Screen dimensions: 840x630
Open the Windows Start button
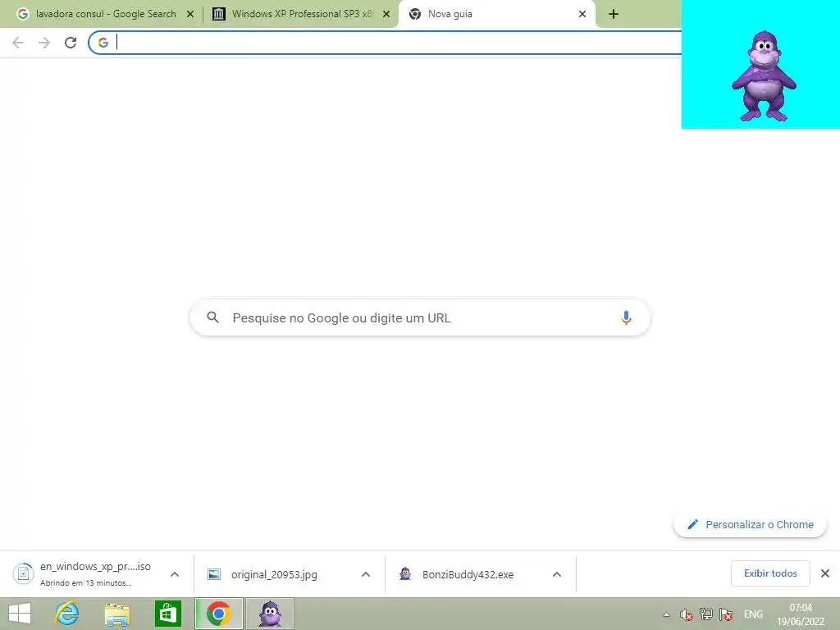(20, 614)
